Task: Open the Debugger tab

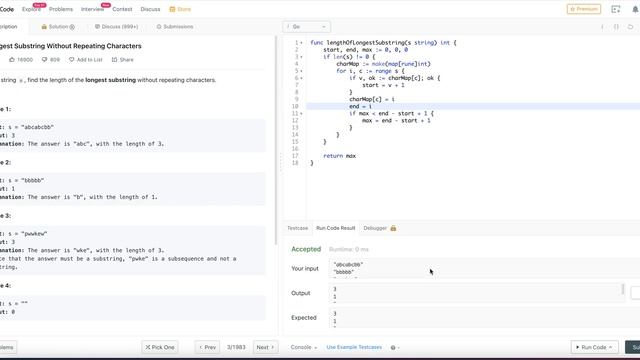Action: (380, 228)
